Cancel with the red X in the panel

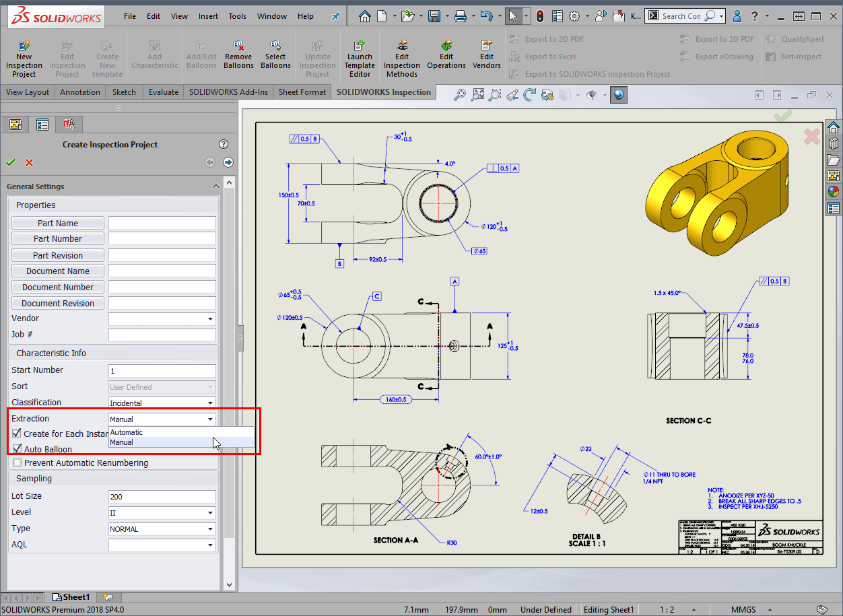[30, 162]
